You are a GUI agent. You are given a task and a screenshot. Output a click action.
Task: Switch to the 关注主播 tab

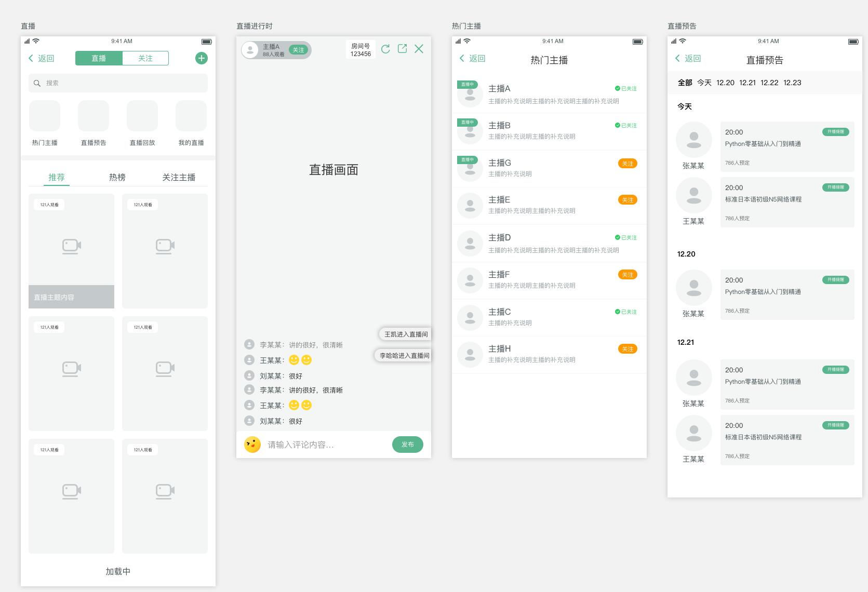point(179,177)
